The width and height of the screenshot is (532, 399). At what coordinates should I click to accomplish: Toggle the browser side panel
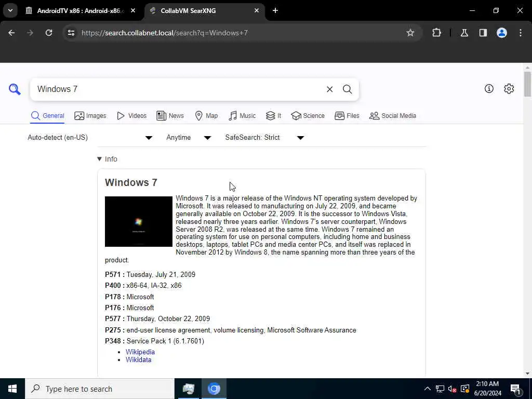(x=483, y=33)
